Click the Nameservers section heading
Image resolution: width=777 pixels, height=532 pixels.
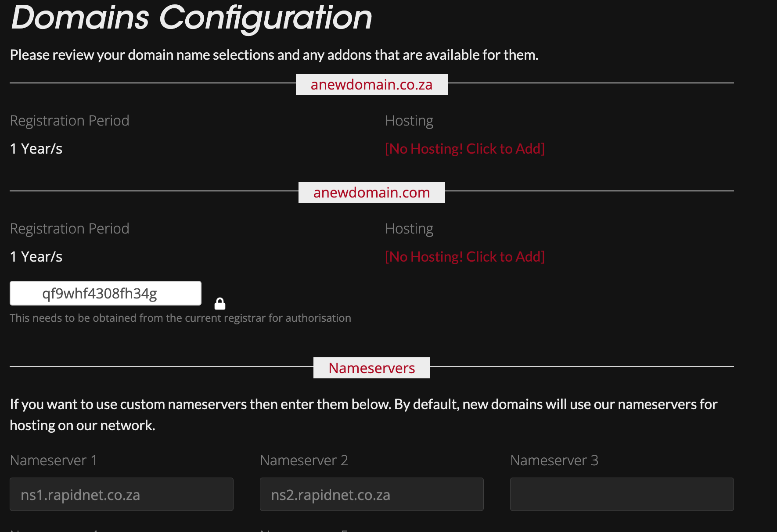[x=371, y=368]
